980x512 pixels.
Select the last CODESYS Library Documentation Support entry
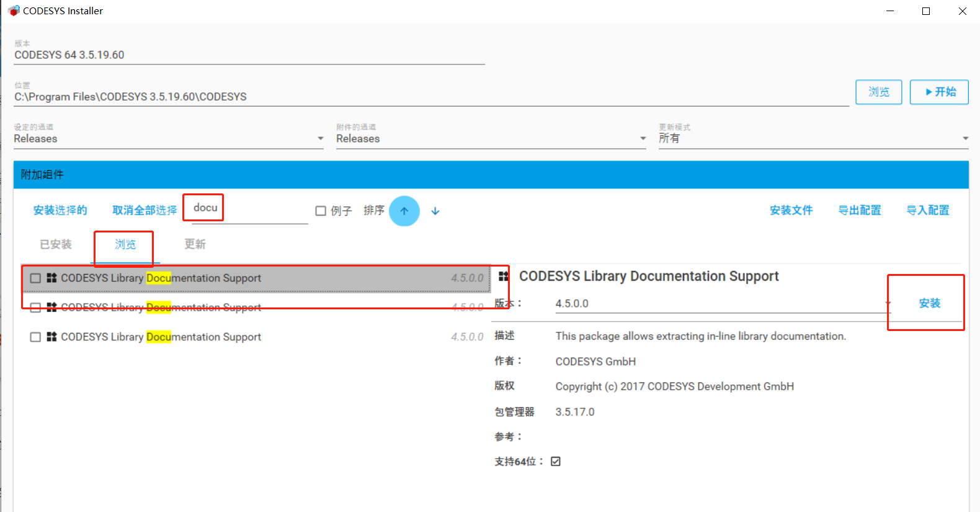256,337
